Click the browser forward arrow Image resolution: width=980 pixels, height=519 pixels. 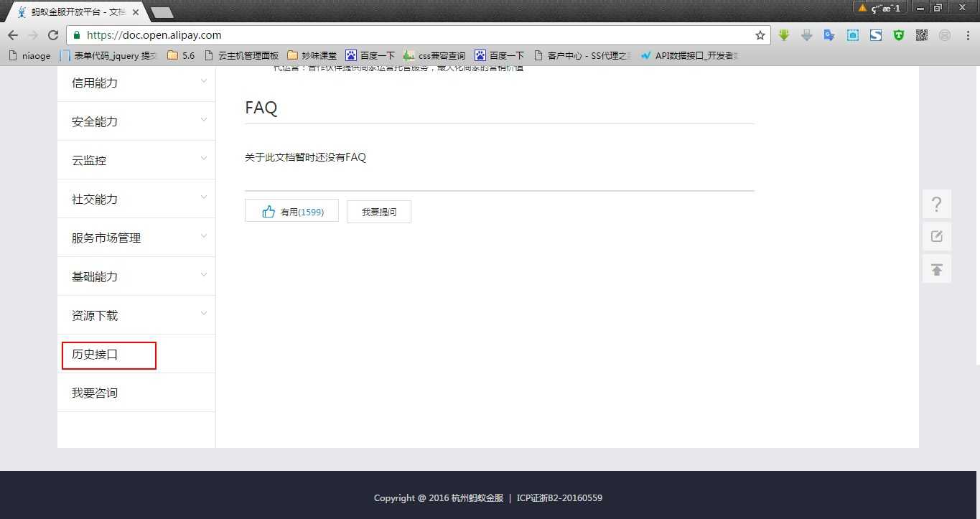[x=32, y=35]
